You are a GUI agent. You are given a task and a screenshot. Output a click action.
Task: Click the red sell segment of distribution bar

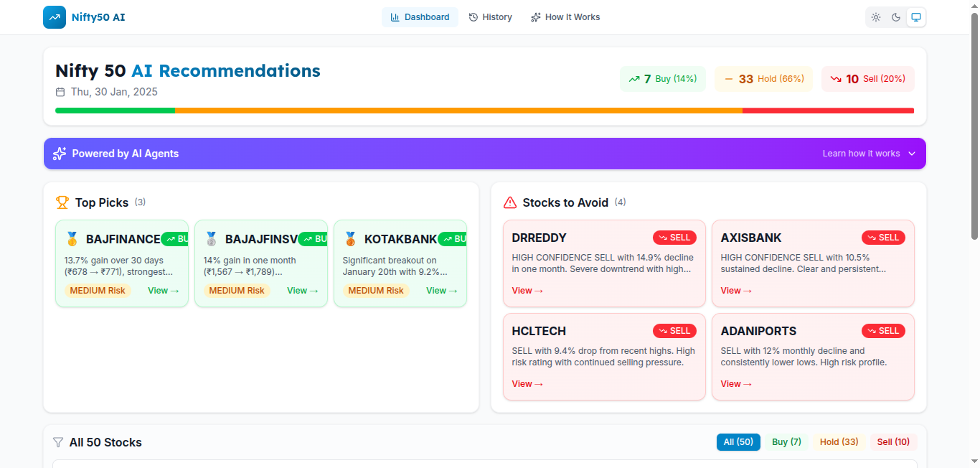coord(828,111)
